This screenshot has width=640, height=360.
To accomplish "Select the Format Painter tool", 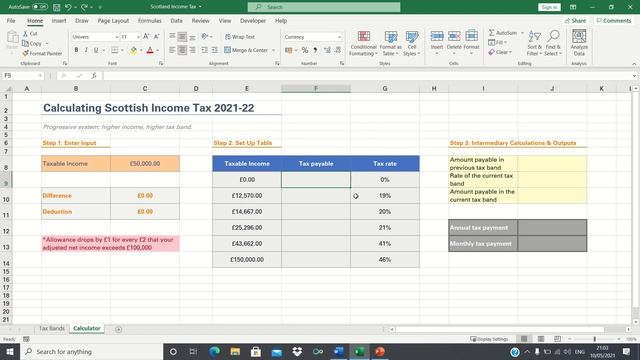I will 42,53.
